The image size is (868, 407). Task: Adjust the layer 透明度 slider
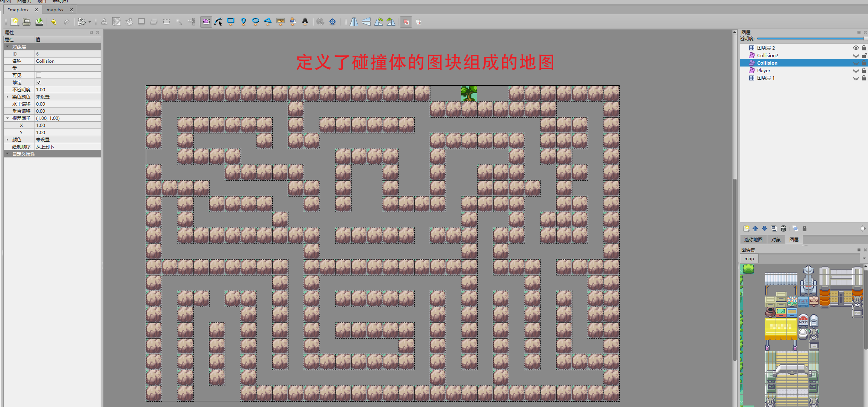811,38
